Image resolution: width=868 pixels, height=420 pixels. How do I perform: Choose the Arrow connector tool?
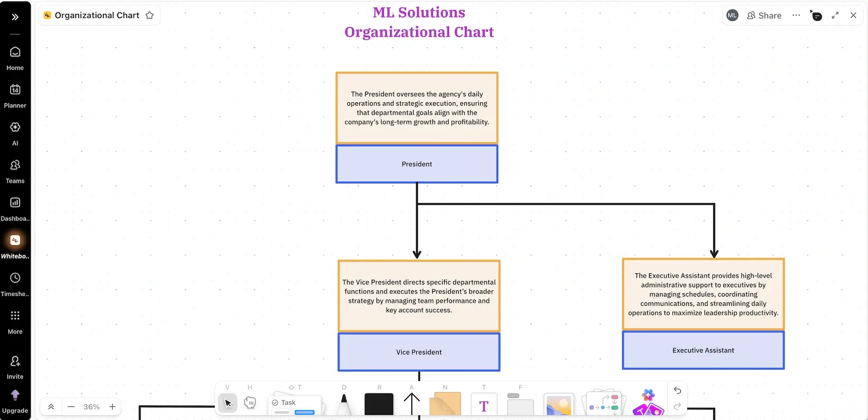pos(411,404)
